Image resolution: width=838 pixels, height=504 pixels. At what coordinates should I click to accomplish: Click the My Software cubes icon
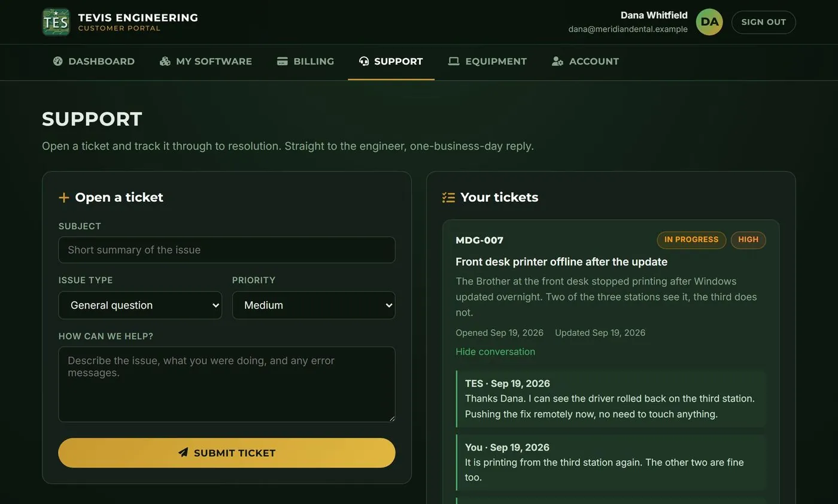165,61
